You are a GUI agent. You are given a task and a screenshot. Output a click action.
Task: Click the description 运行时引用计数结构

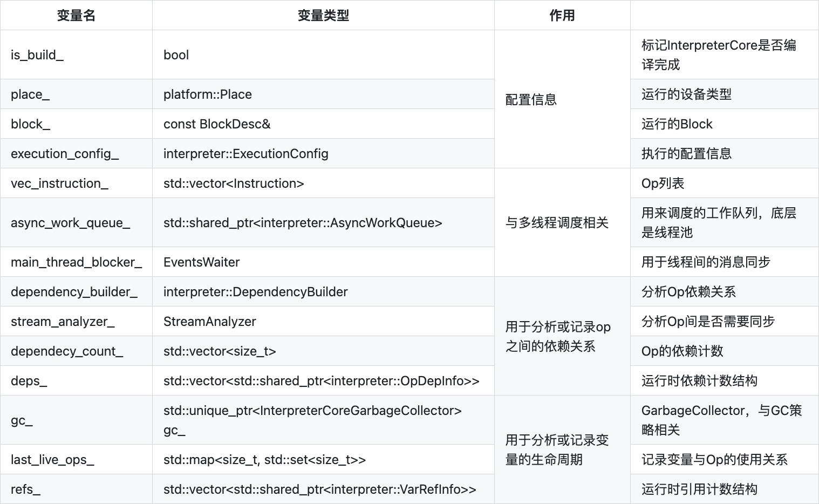coord(725,489)
